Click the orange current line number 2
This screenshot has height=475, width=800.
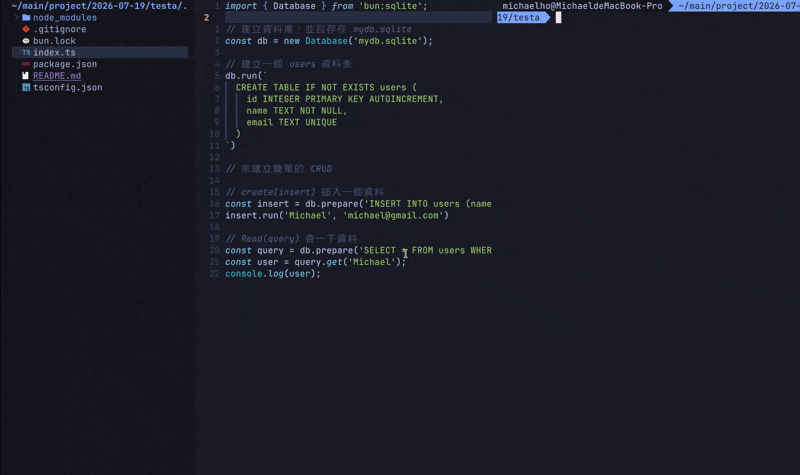click(x=206, y=18)
